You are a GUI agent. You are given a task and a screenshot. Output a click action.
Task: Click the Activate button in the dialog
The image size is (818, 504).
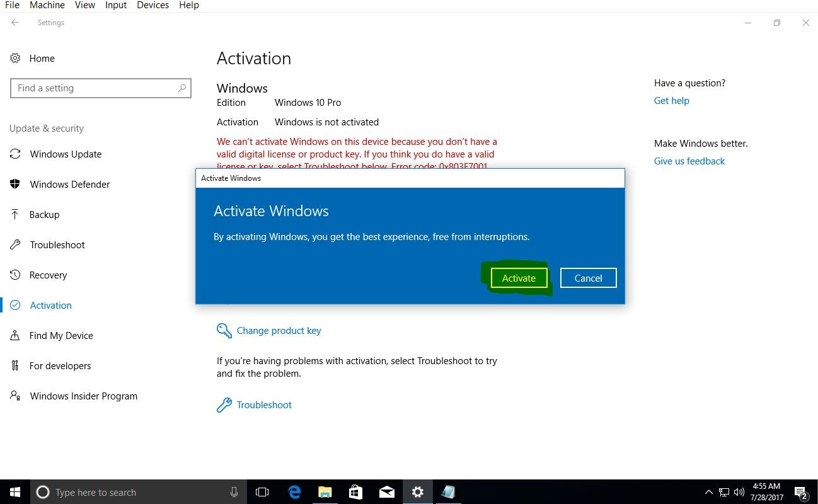(519, 278)
